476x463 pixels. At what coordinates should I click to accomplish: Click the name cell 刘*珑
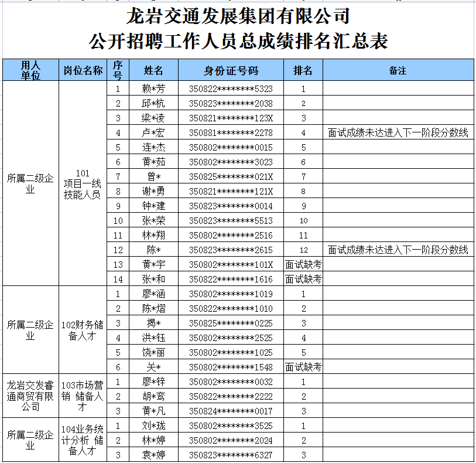(x=153, y=425)
